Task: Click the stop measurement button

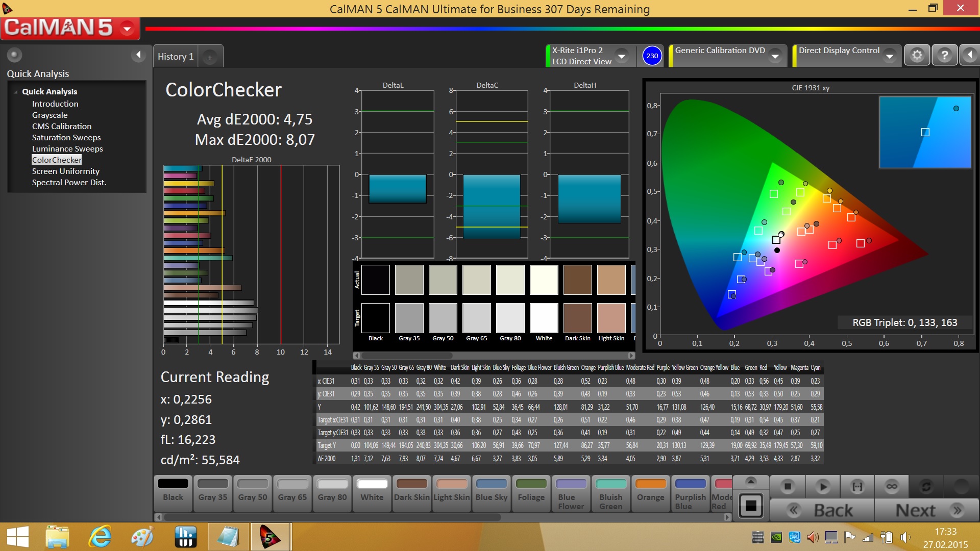Action: (788, 487)
